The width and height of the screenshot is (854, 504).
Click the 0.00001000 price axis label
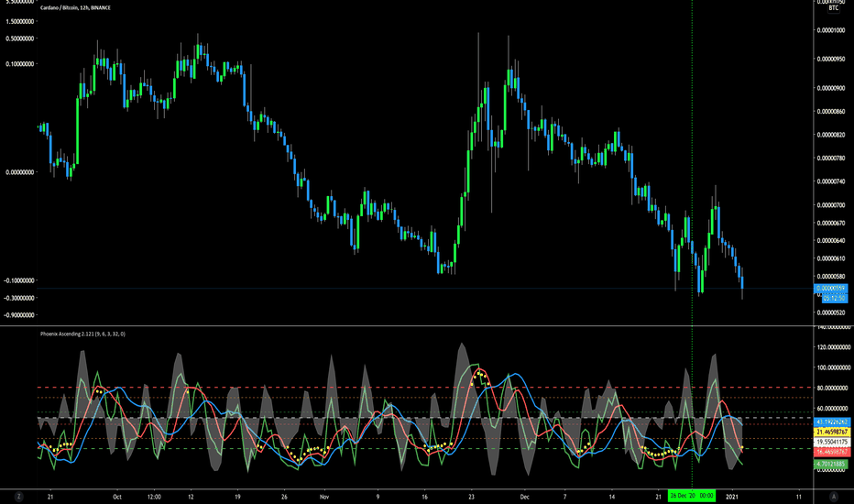(831, 30)
